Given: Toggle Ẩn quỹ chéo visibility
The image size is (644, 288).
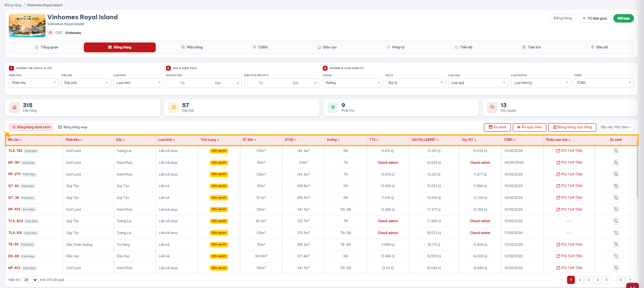Looking at the screenshot, I should pos(530,127).
